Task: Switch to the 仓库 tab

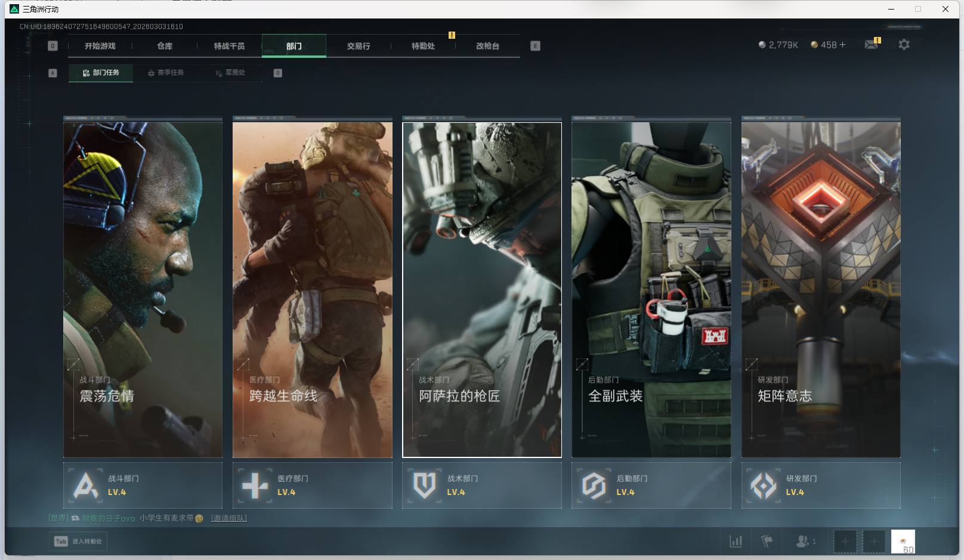Action: coord(165,46)
